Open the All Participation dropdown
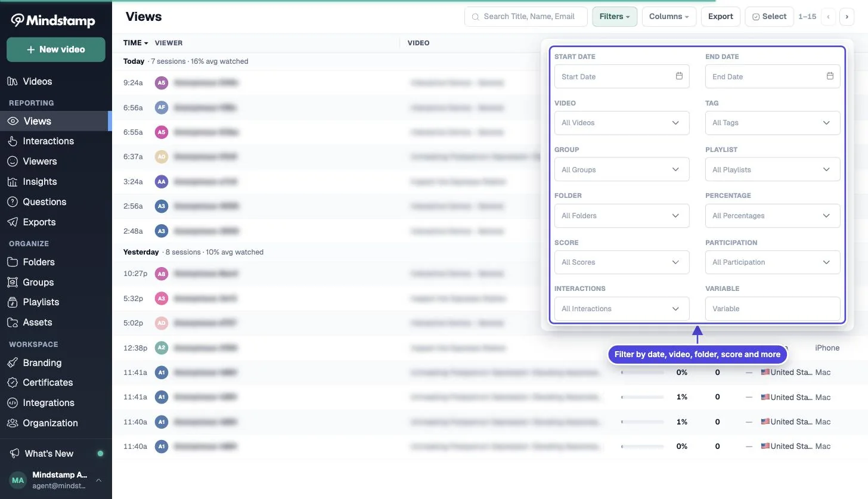 tap(773, 262)
